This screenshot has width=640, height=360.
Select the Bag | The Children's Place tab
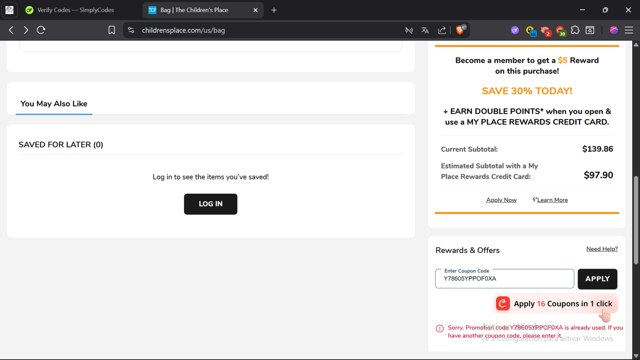[x=194, y=10]
